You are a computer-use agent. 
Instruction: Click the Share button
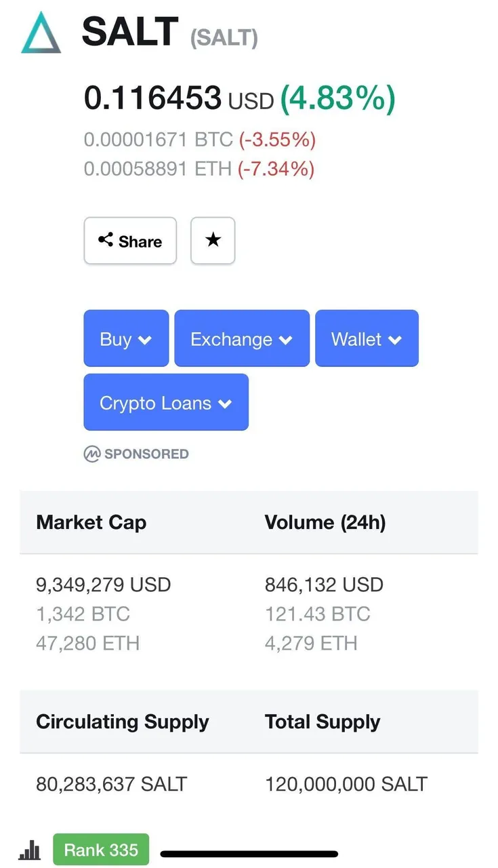click(130, 240)
